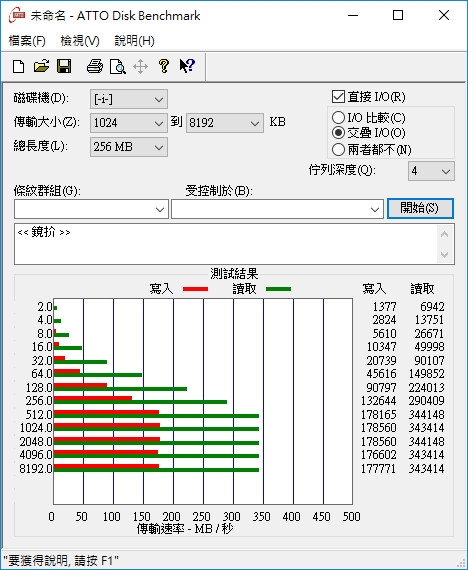The image size is (468, 570).
Task: Click the read value 290409
Action: [x=426, y=401]
